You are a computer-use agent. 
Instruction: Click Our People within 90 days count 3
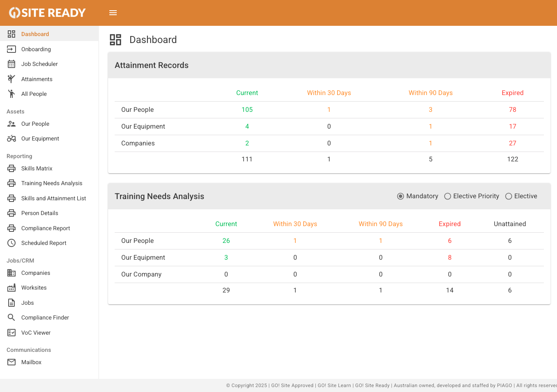coord(430,110)
